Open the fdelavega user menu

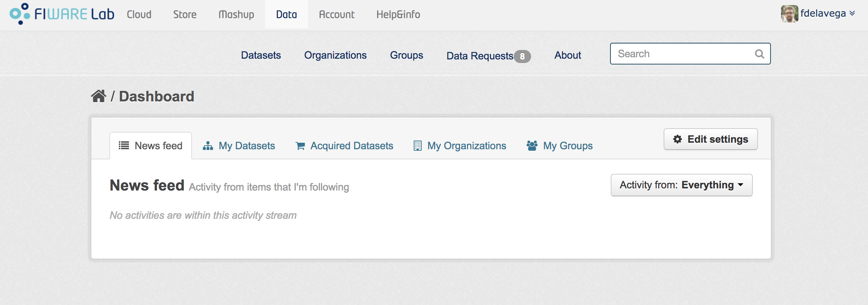[x=827, y=13]
